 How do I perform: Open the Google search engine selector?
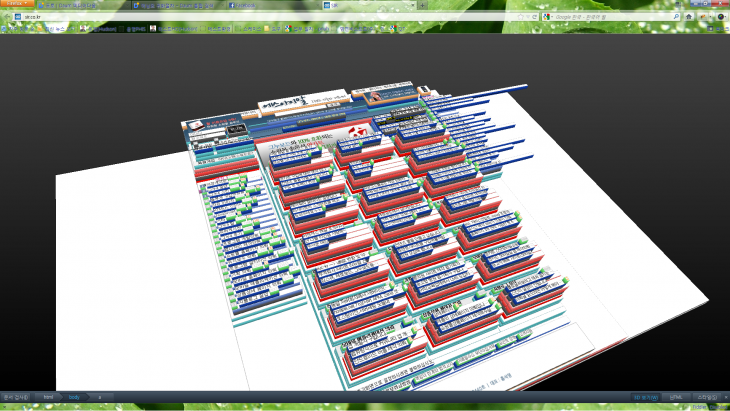coord(548,17)
